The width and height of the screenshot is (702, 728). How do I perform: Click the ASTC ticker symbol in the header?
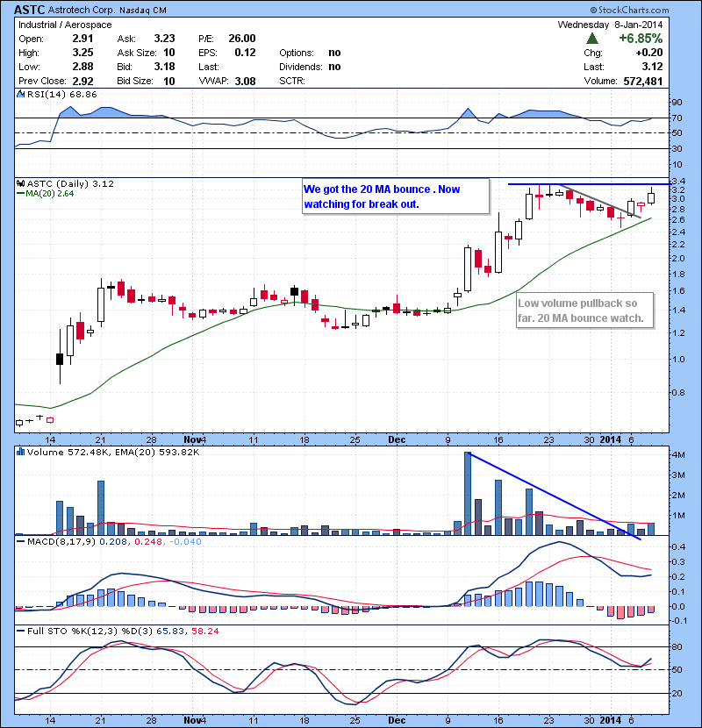tap(29, 10)
